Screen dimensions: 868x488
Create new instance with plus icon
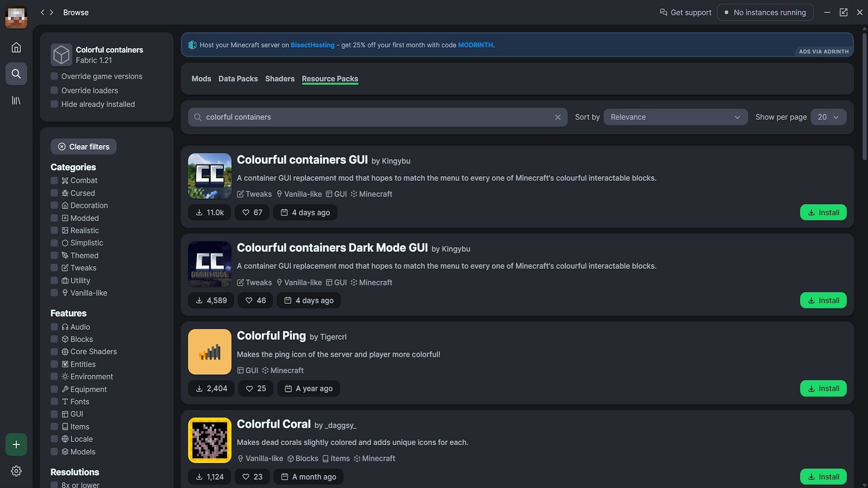point(16,445)
